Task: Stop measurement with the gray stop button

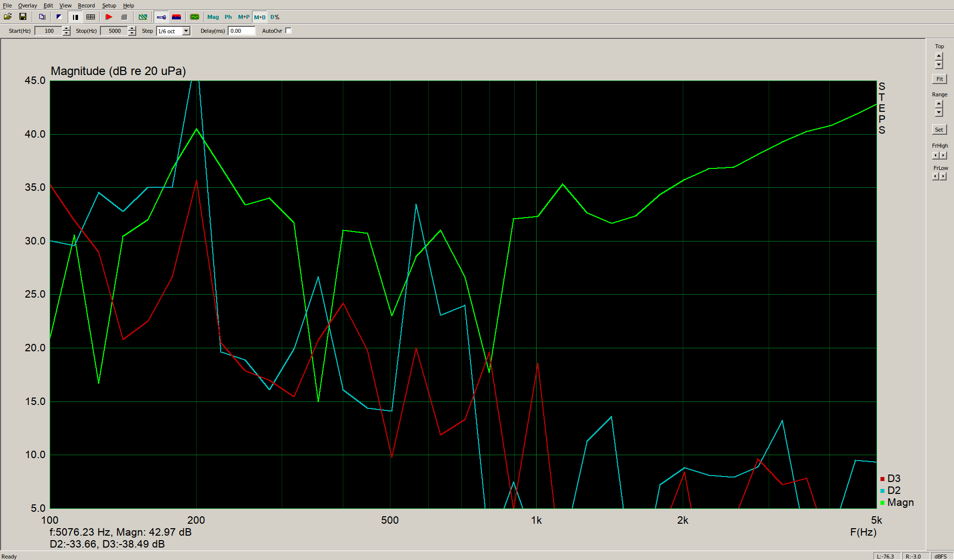Action: (124, 17)
